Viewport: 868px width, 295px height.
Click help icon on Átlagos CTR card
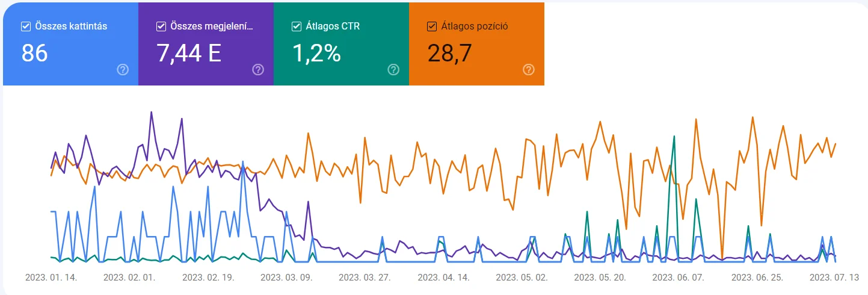click(393, 70)
